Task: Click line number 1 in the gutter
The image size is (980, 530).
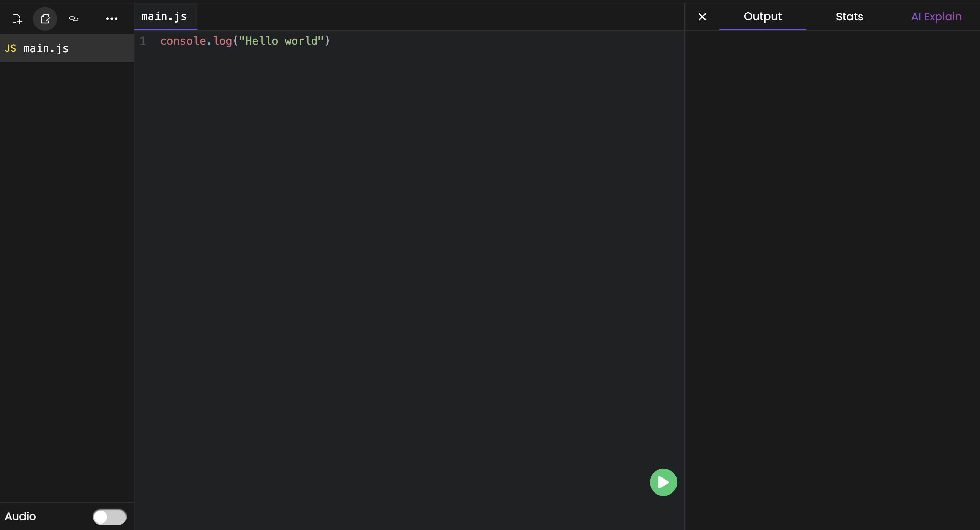Action: pyautogui.click(x=143, y=41)
